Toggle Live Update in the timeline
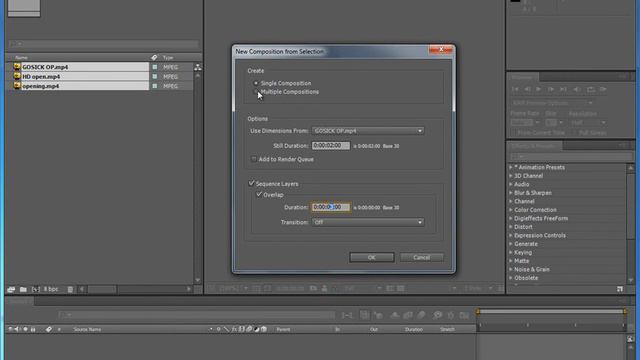 click(x=364, y=315)
